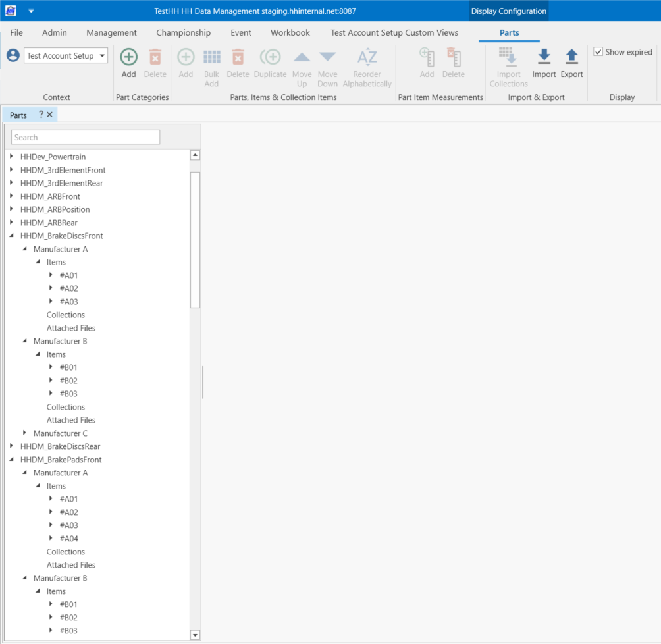Click the Parts tab help question mark

pyautogui.click(x=41, y=115)
